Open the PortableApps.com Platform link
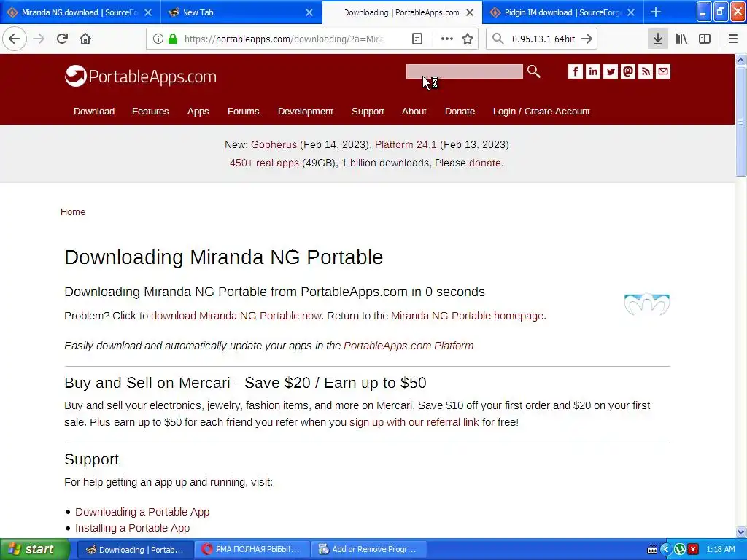The width and height of the screenshot is (747, 560). [x=409, y=346]
